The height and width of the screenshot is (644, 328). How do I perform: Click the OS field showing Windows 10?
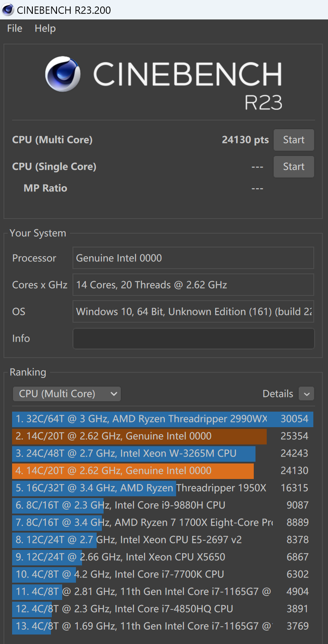(193, 312)
